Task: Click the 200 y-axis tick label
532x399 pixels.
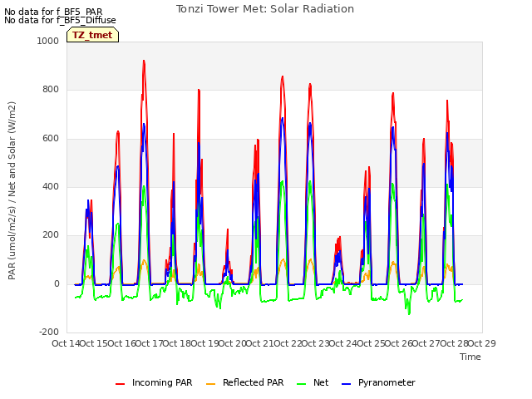Action: click(51, 234)
